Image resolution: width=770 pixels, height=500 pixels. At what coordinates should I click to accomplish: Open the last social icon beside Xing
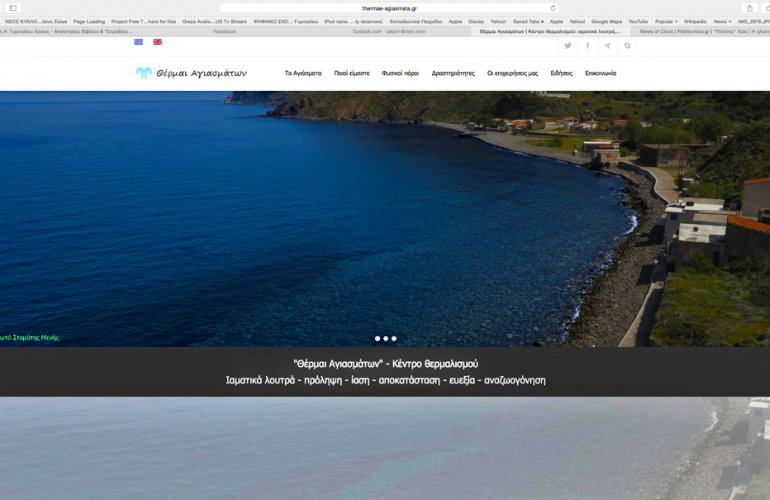(627, 46)
